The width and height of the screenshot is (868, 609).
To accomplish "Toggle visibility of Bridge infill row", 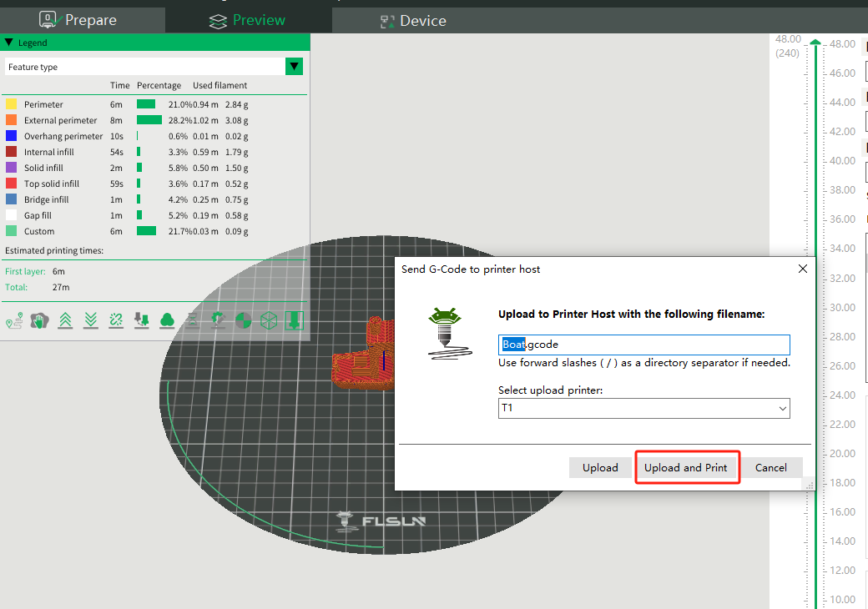I will coord(46,199).
